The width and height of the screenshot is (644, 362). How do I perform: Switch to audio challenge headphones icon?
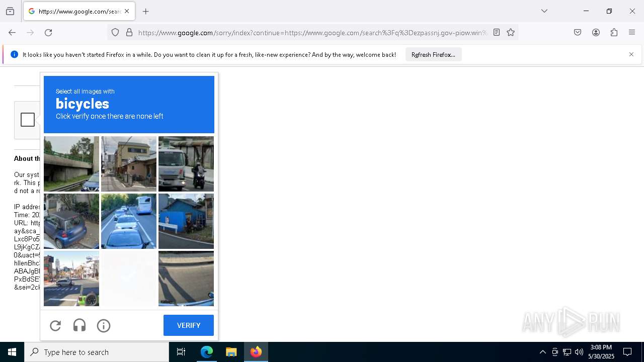point(79,326)
